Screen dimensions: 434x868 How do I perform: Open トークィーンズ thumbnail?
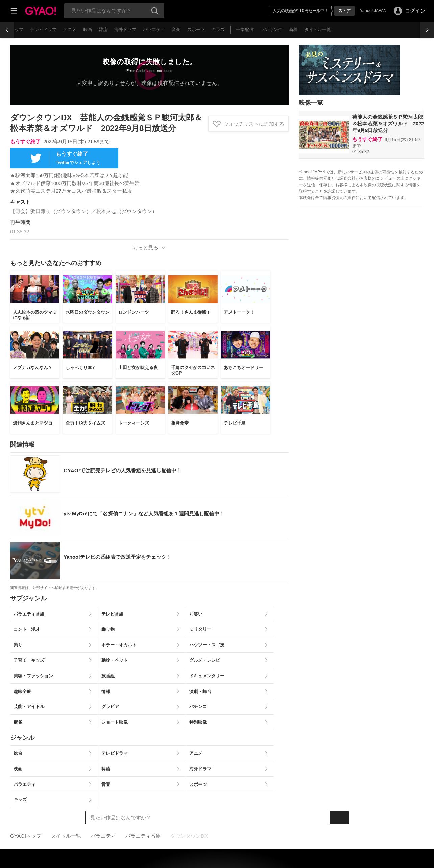pyautogui.click(x=140, y=400)
